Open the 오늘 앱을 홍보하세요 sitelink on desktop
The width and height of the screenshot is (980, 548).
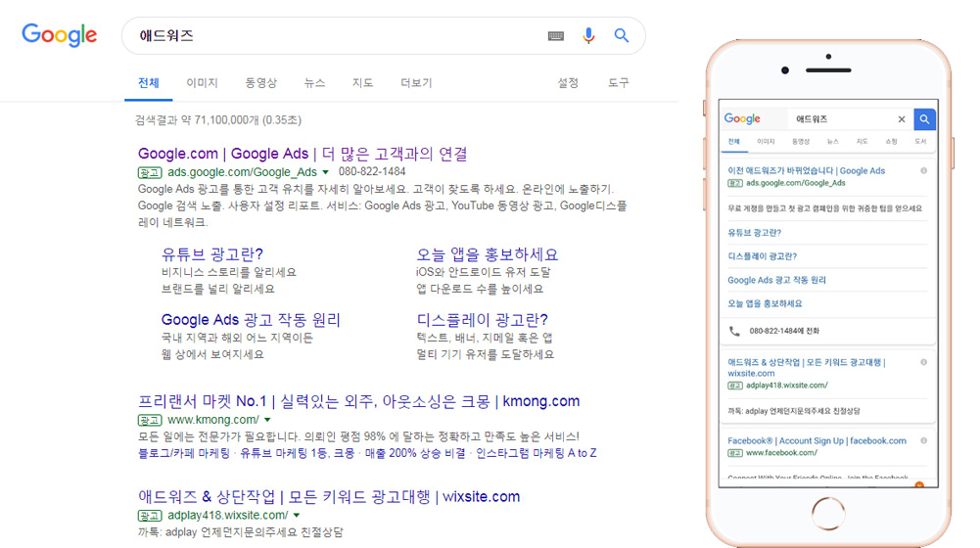click(487, 254)
